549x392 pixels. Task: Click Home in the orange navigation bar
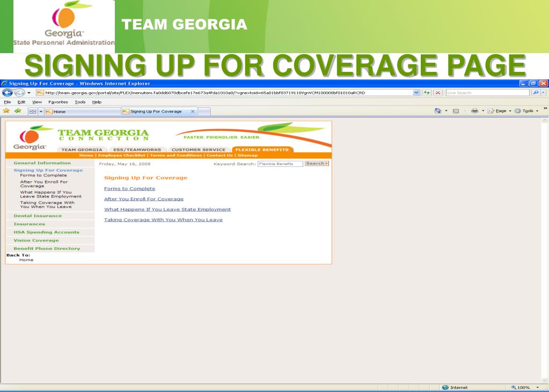pos(86,156)
